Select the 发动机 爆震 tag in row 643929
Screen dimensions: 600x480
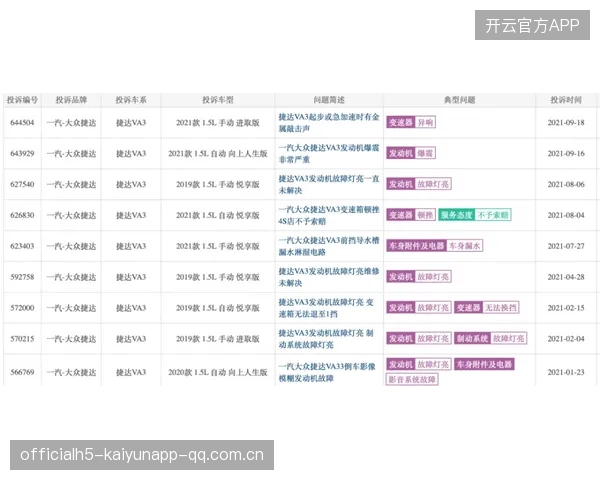pyautogui.click(x=411, y=153)
